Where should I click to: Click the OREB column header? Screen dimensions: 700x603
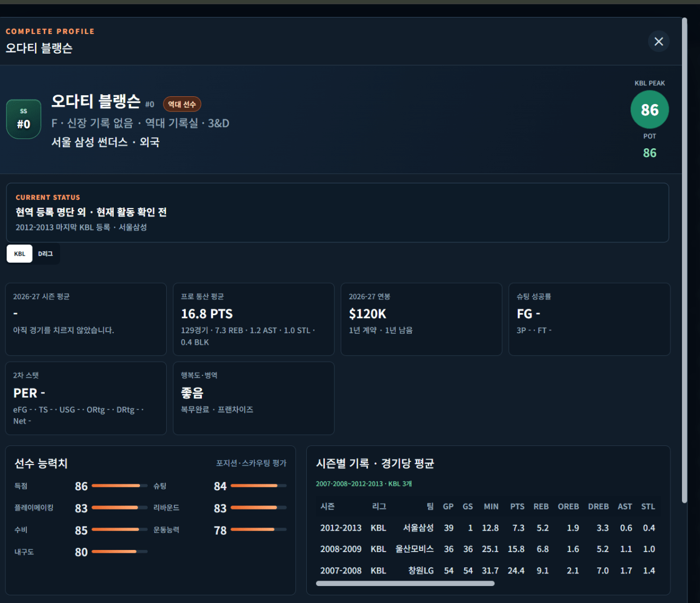[x=568, y=507]
